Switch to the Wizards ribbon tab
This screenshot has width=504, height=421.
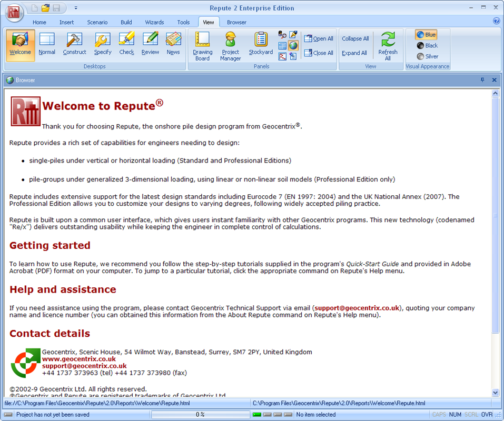click(x=154, y=22)
